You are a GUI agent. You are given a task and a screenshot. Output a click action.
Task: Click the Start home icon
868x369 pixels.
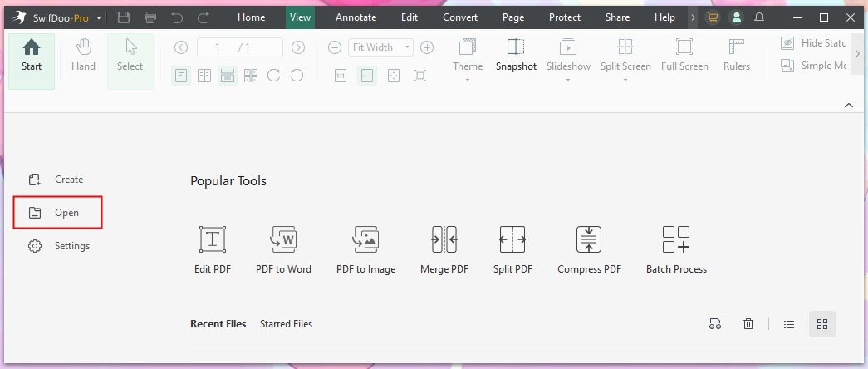(32, 61)
